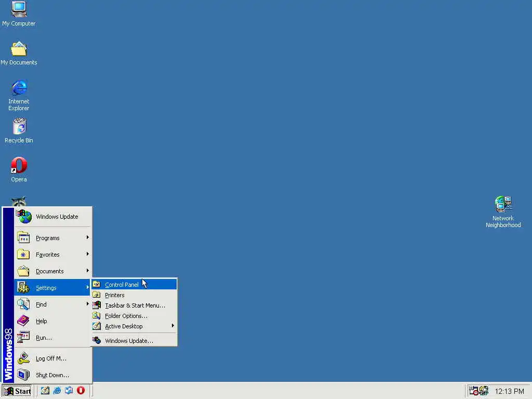Open the Documents submenu
The height and width of the screenshot is (399, 532).
(x=53, y=271)
